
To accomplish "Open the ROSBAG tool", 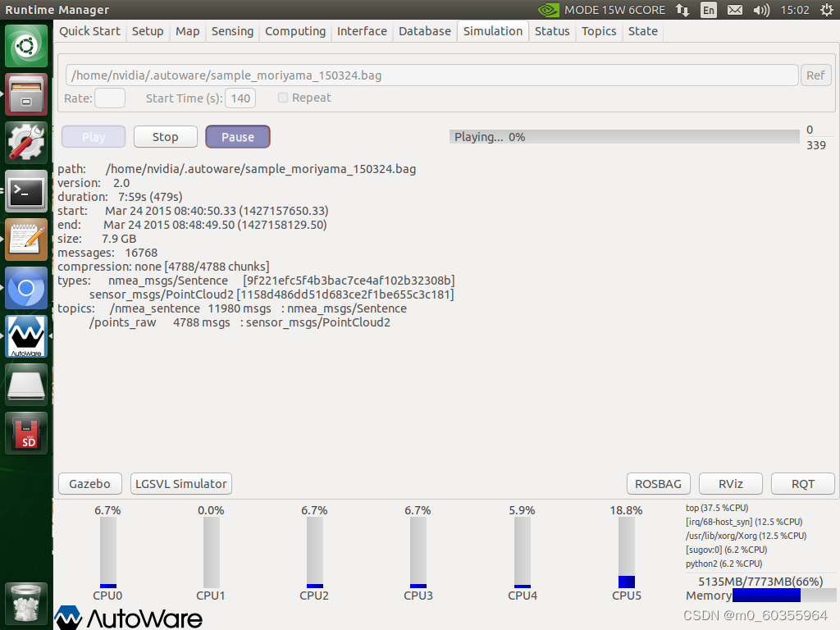I will pos(659,484).
